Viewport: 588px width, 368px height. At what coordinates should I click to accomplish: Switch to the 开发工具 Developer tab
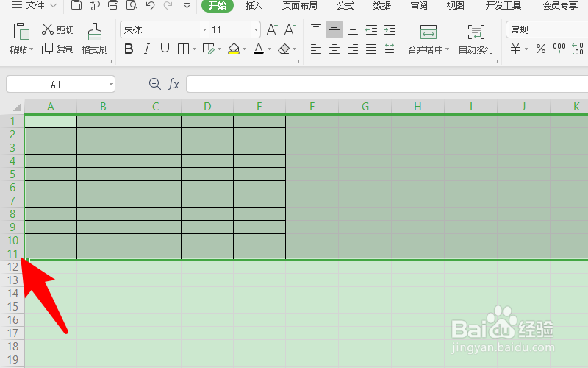click(x=503, y=6)
